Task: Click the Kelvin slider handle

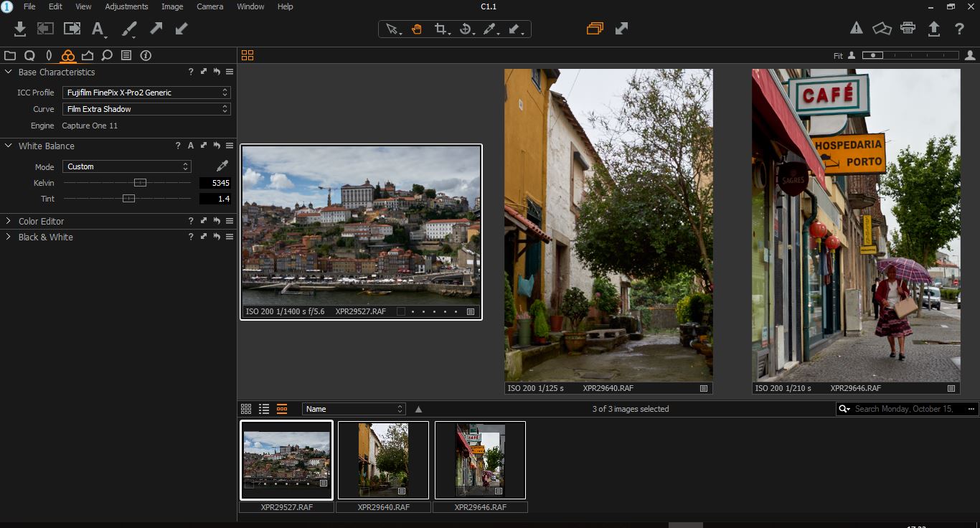Action: (x=140, y=183)
